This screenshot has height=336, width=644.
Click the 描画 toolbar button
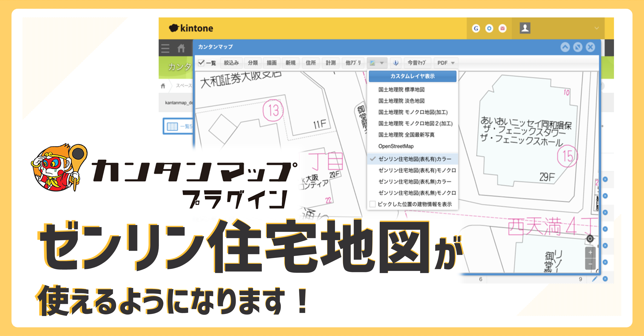272,63
